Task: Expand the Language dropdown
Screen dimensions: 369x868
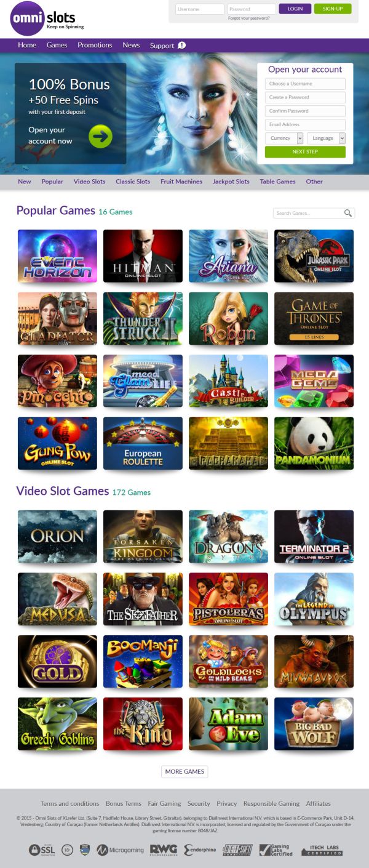Action: (326, 139)
